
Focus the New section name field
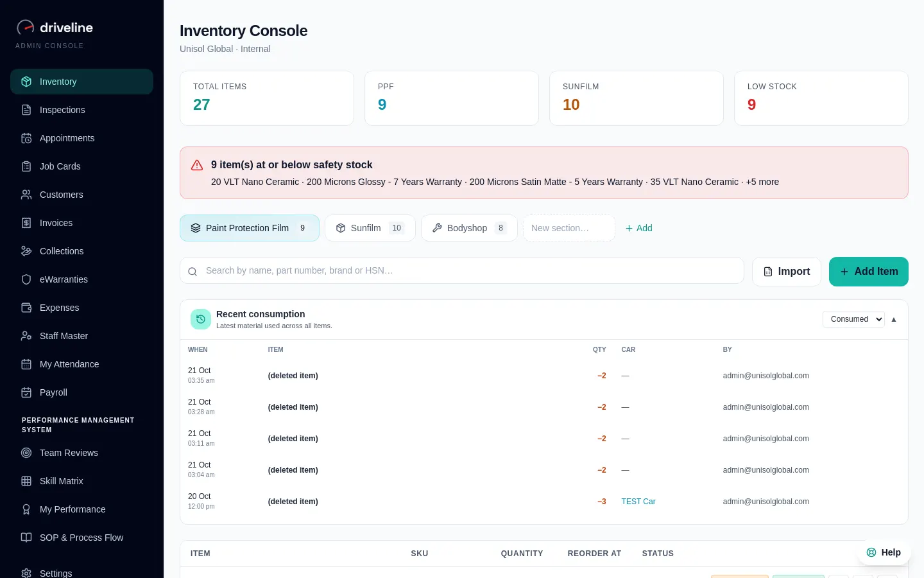coord(569,228)
